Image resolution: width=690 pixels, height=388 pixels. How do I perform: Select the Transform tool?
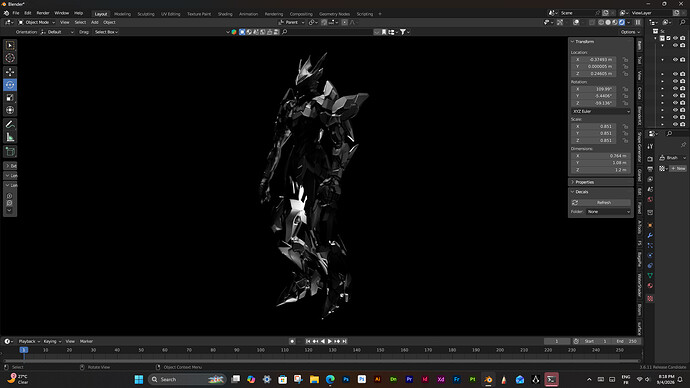pos(10,110)
